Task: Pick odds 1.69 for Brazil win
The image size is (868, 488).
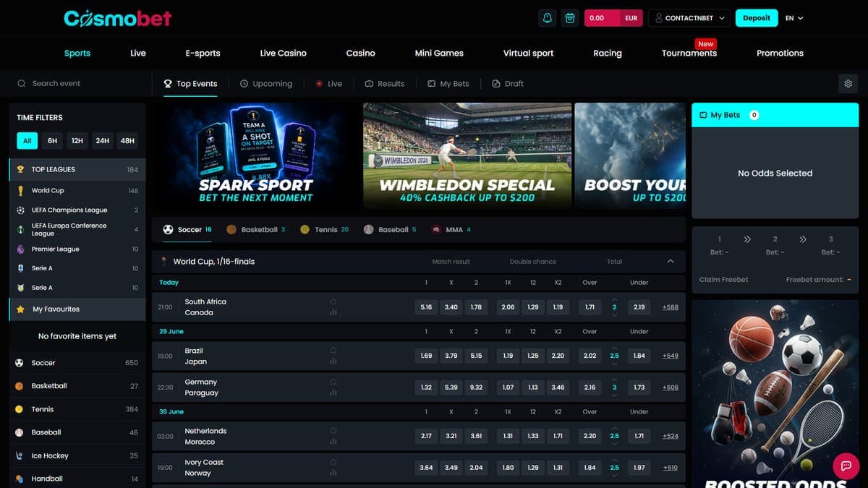Action: tap(426, 356)
